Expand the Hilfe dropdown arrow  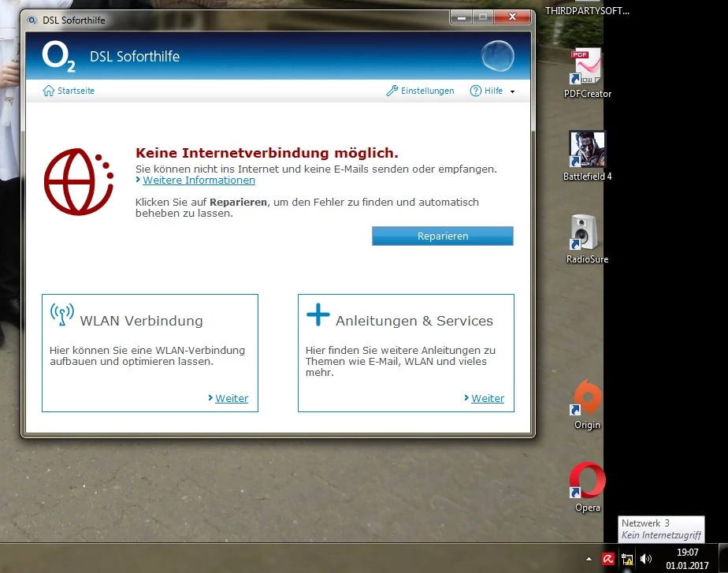point(512,91)
